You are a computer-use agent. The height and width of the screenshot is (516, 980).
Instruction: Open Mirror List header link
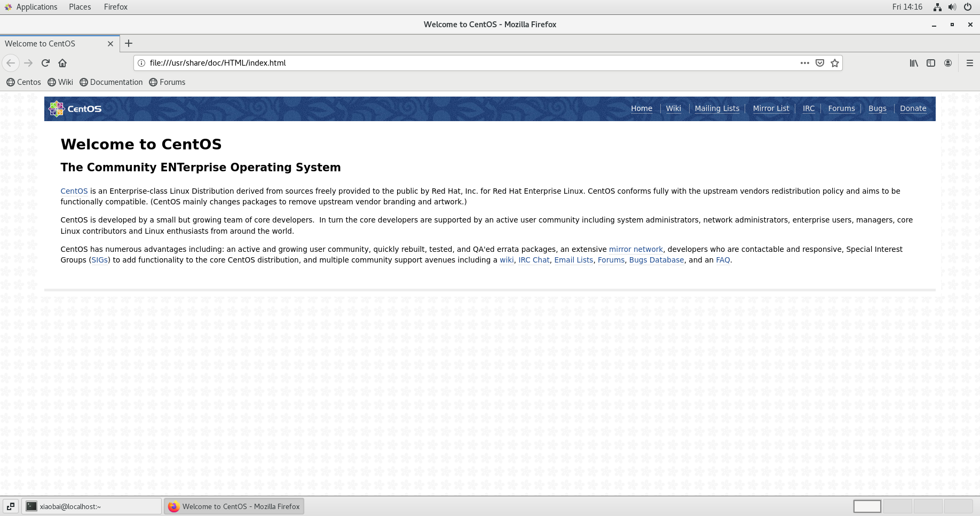pos(771,108)
